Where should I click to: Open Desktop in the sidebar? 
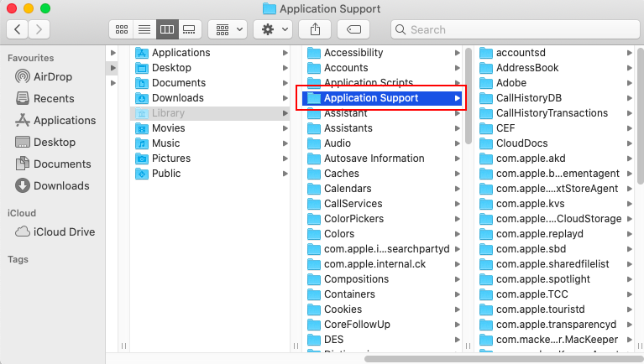(x=45, y=142)
